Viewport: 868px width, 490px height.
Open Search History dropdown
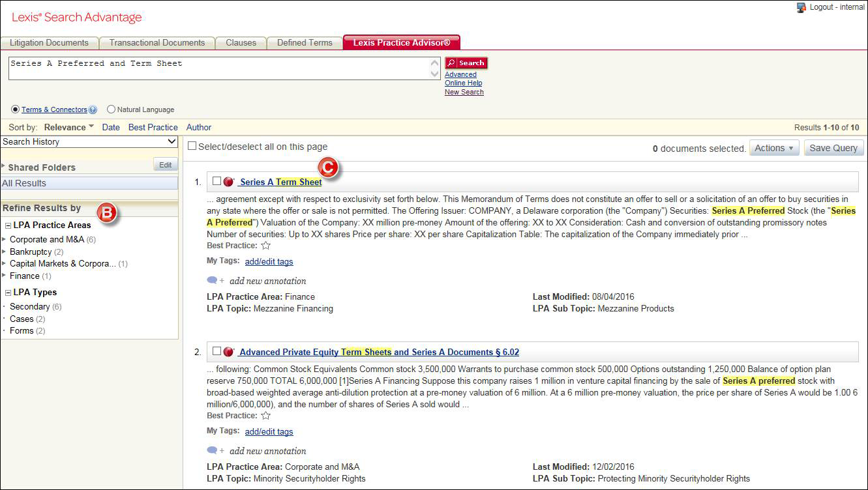89,141
